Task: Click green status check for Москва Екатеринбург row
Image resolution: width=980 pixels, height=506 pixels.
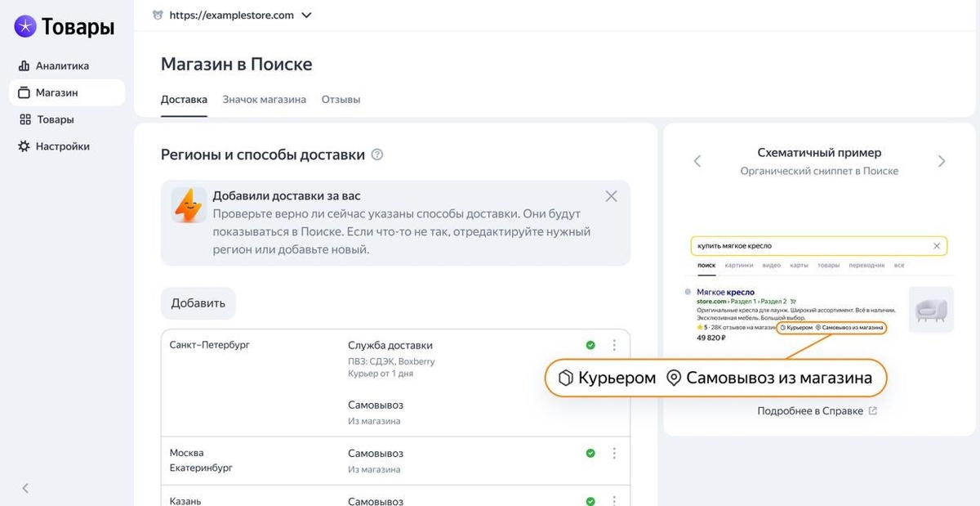Action: pos(590,453)
